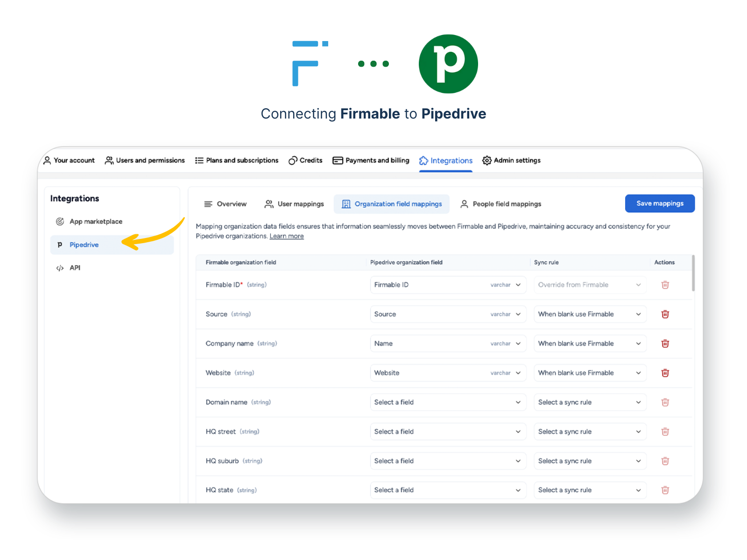Open Pipedrive field dropdown for Source row

click(x=448, y=314)
